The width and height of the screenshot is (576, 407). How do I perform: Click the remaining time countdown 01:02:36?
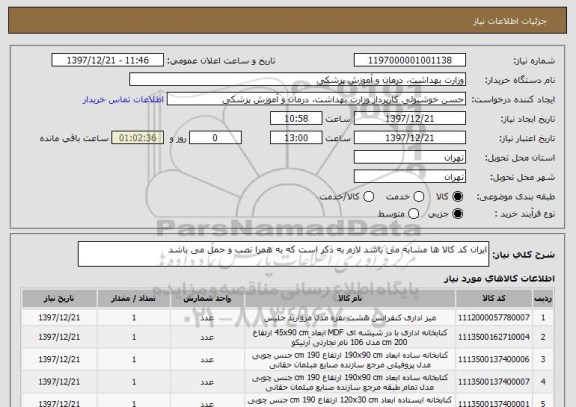[138, 138]
